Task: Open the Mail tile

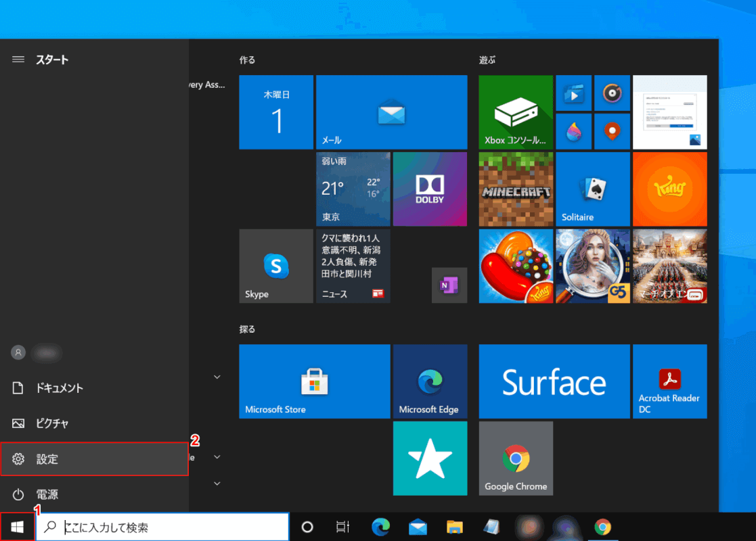Action: click(x=391, y=112)
